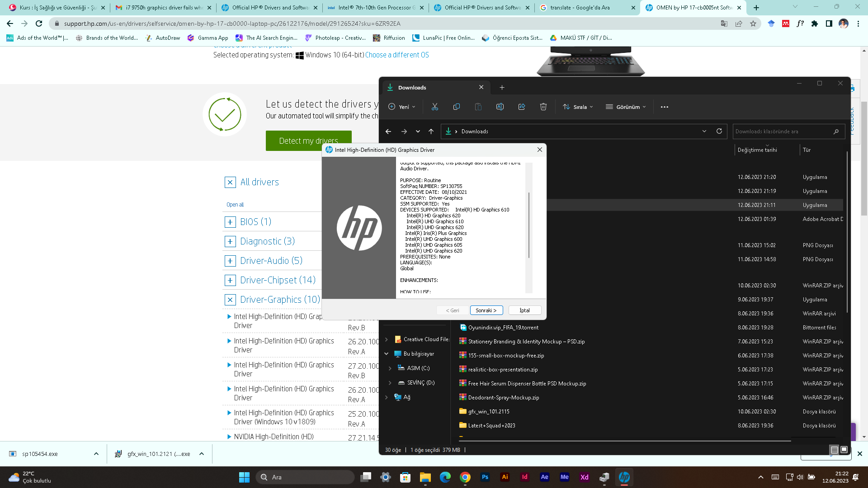Expand the Driver-Audio (5) category box

click(x=230, y=261)
